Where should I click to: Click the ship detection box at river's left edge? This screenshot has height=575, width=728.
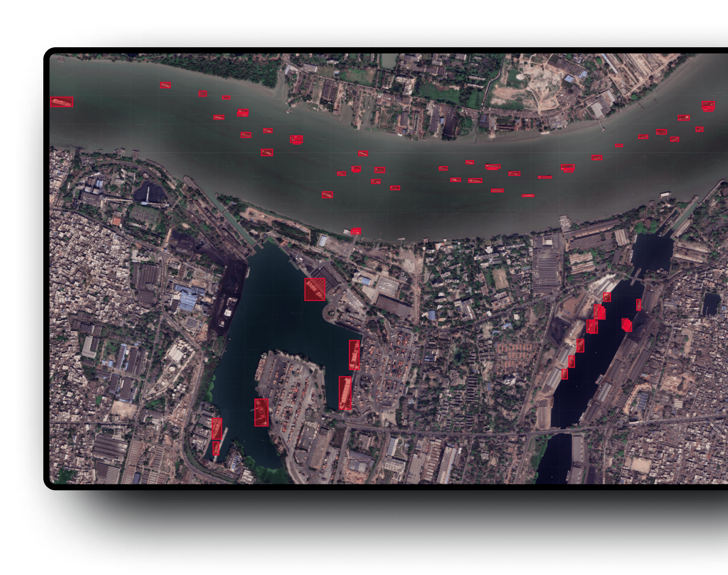62,102
